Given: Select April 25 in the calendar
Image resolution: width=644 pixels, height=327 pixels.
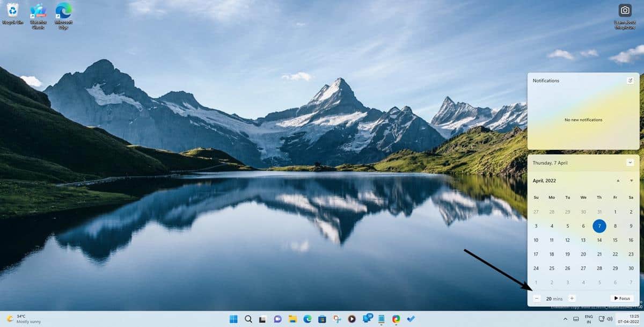Looking at the screenshot, I should point(552,268).
